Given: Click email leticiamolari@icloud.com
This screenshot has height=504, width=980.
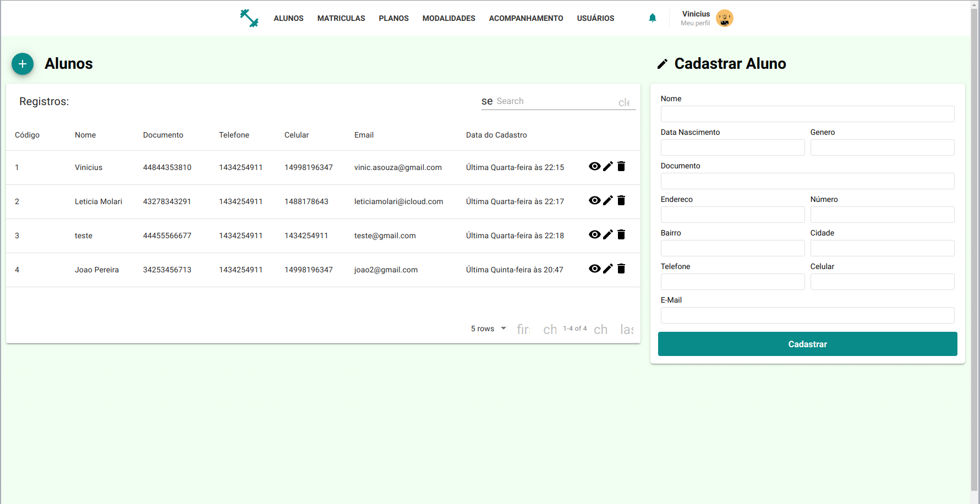Looking at the screenshot, I should coord(398,201).
